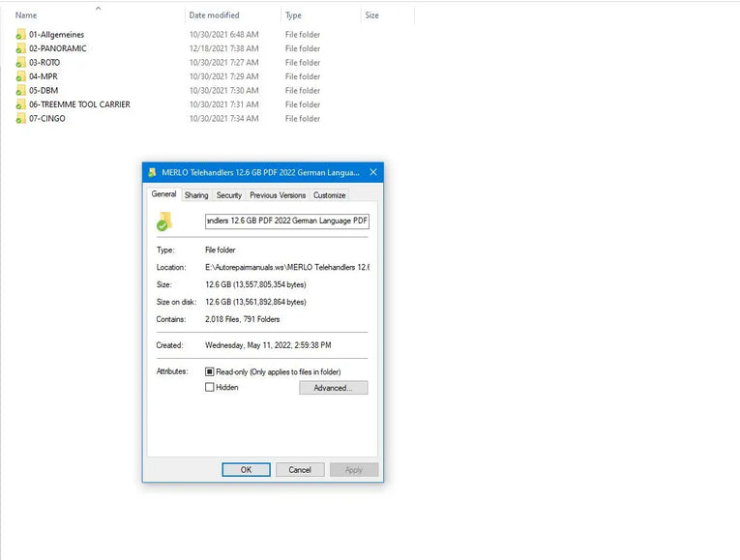Select the 04-MPR folder name
The height and width of the screenshot is (560, 740).
pos(44,76)
